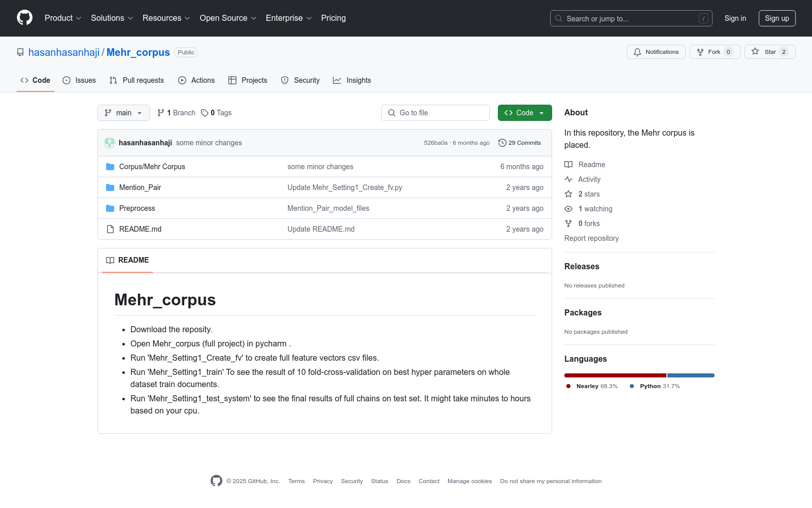Switch to the Issues tab

point(79,80)
